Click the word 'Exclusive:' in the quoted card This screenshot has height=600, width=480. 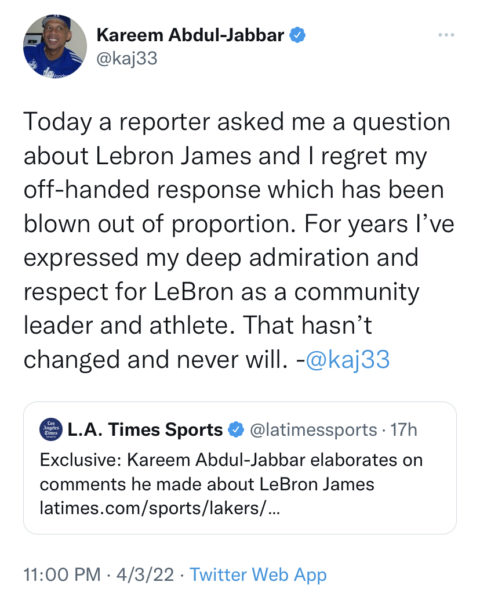pos(80,460)
